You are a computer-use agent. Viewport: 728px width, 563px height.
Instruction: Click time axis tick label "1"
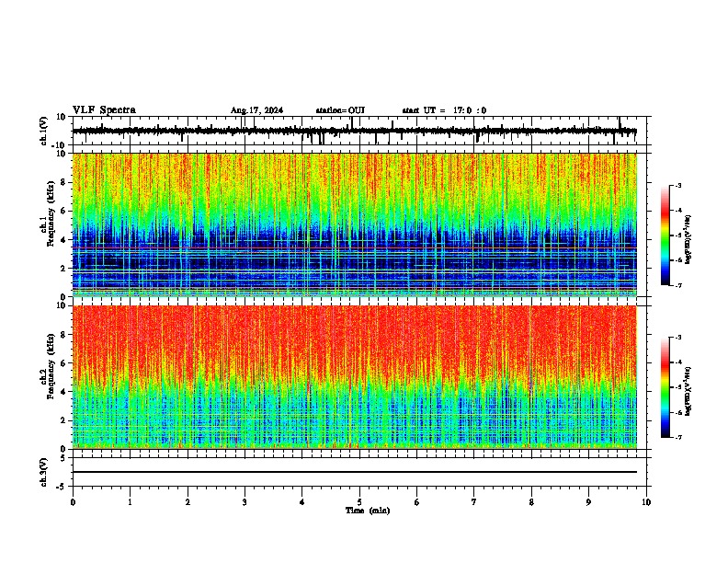(x=130, y=502)
